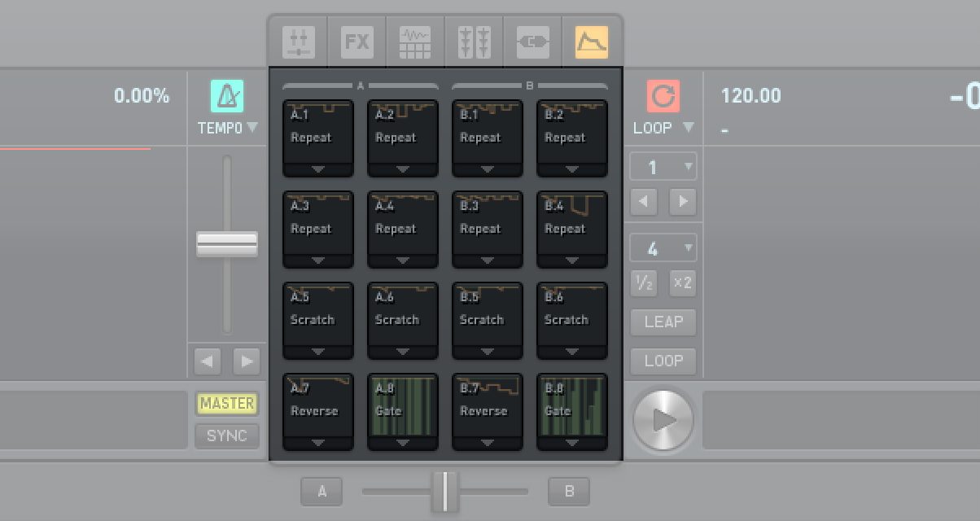The width and height of the screenshot is (980, 521).
Task: Expand the B.6 Scratch pad dropdown arrow
Action: pos(572,352)
